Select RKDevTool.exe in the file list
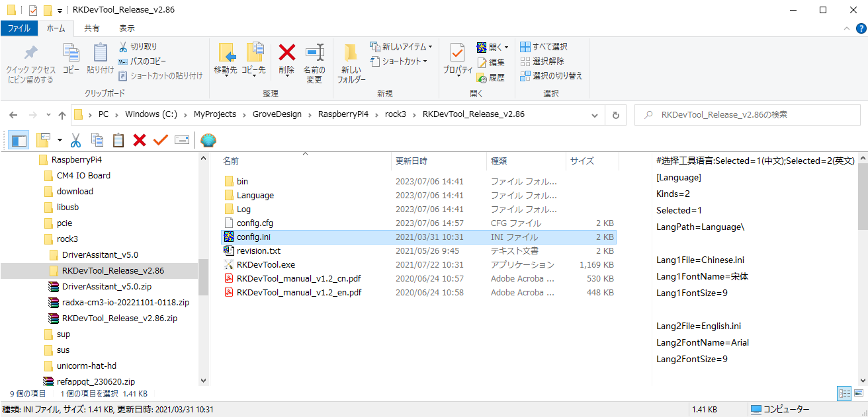This screenshot has width=868, height=417. [x=266, y=264]
